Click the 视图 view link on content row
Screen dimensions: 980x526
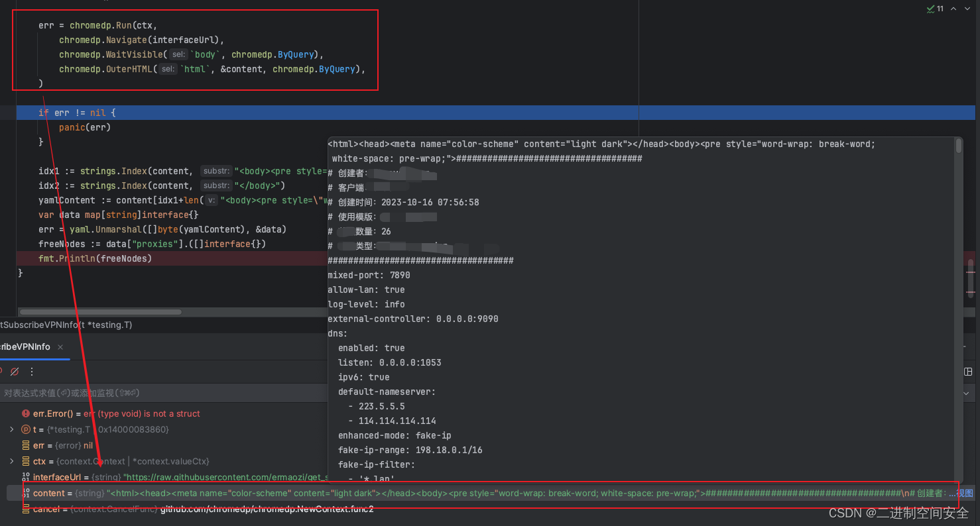click(x=964, y=493)
